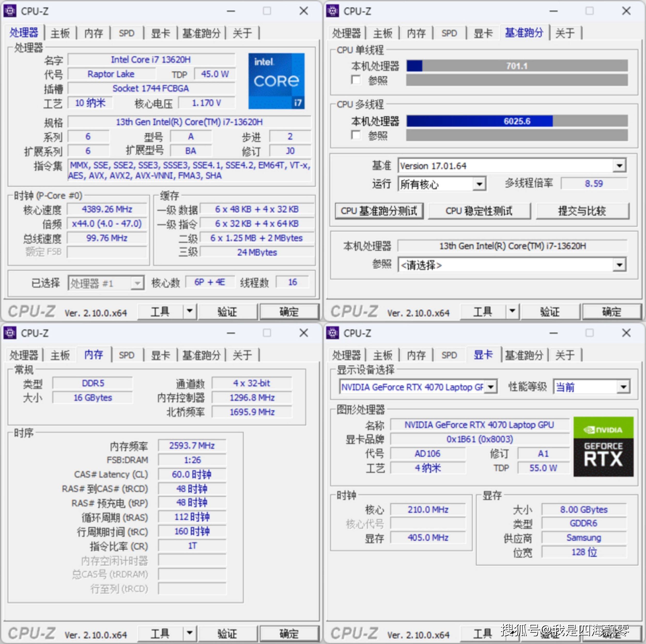Switch to 主板 tab in the processor window
This screenshot has width=646, height=644.
pos(60,33)
